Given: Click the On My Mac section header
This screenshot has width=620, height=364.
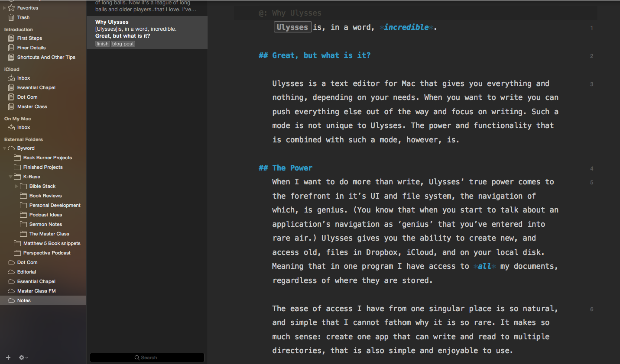Looking at the screenshot, I should click(17, 119).
